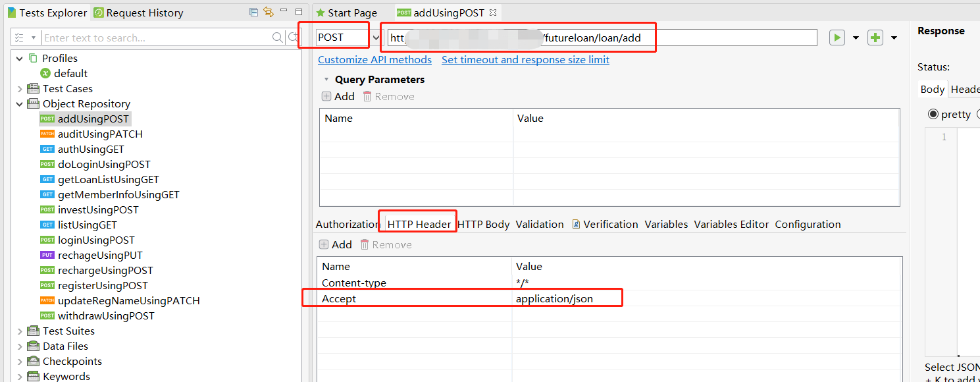
Task: Click Collapse All icon in Tests Explorer
Action: tap(254, 13)
